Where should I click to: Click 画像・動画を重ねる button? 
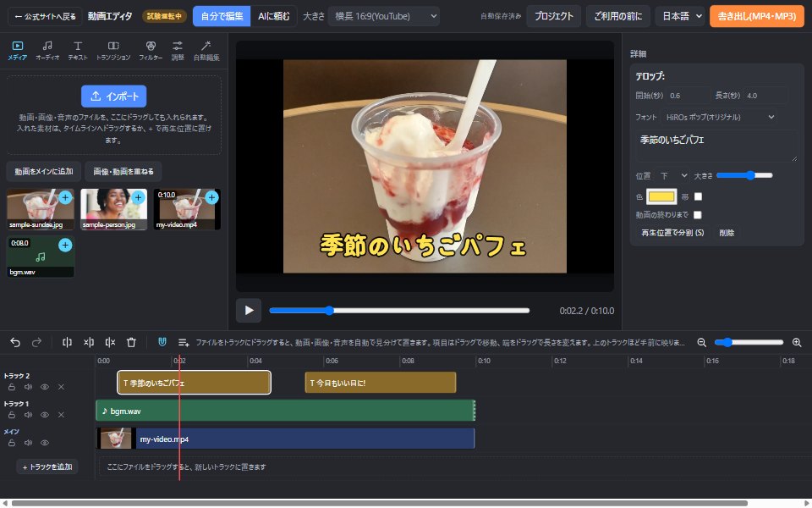point(123,171)
